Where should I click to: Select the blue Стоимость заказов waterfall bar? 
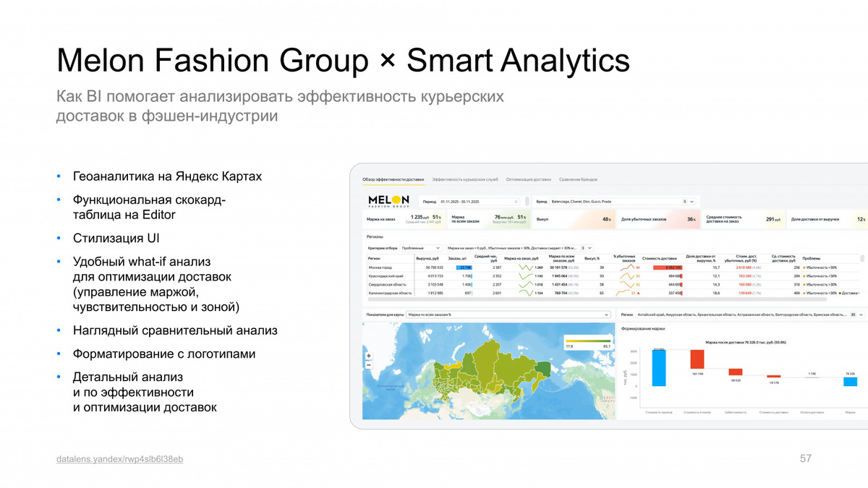click(658, 368)
